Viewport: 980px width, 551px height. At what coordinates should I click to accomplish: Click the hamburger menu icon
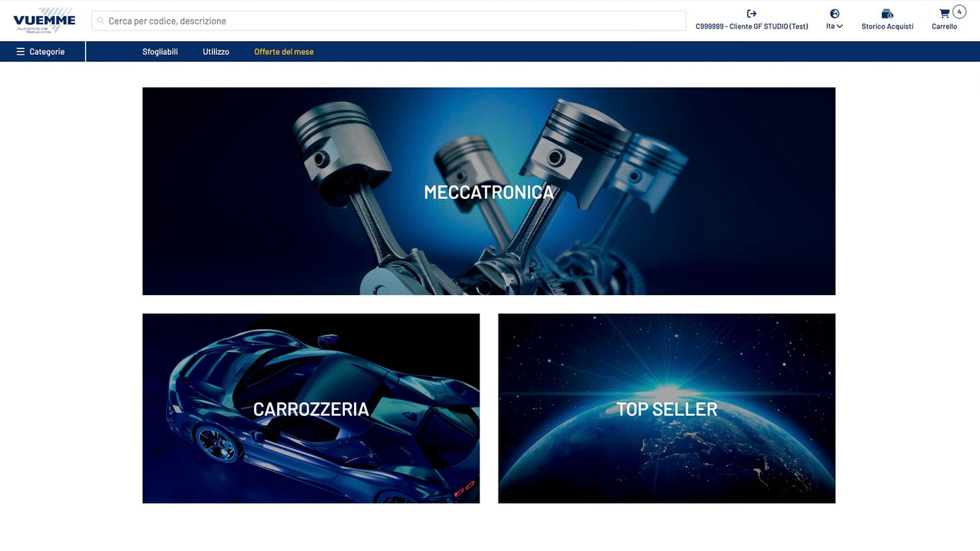click(x=21, y=52)
